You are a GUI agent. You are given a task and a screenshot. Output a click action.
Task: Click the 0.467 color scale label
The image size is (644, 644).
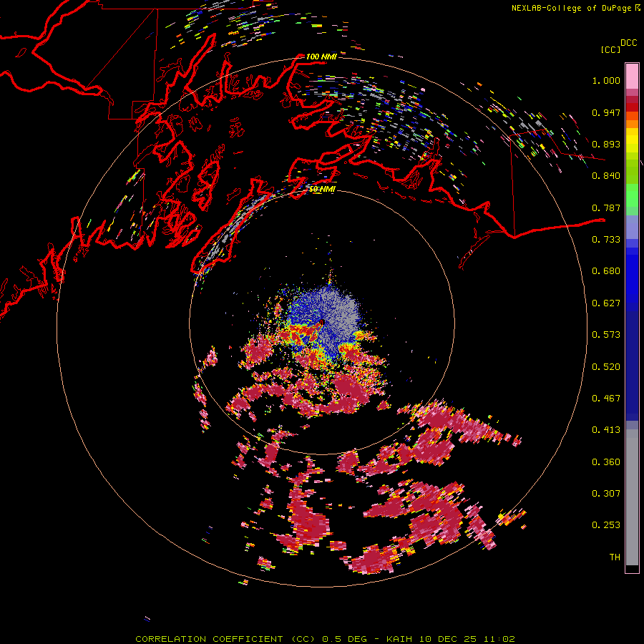[606, 399]
